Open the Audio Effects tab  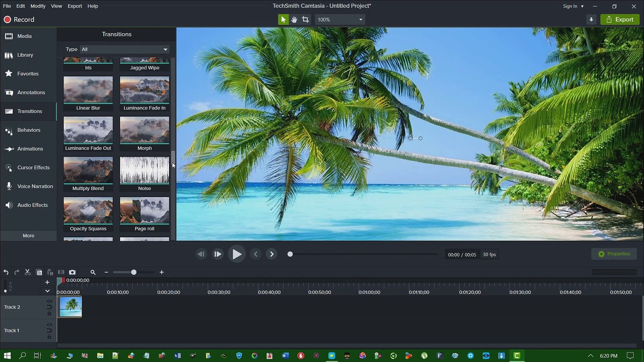pos(28,205)
